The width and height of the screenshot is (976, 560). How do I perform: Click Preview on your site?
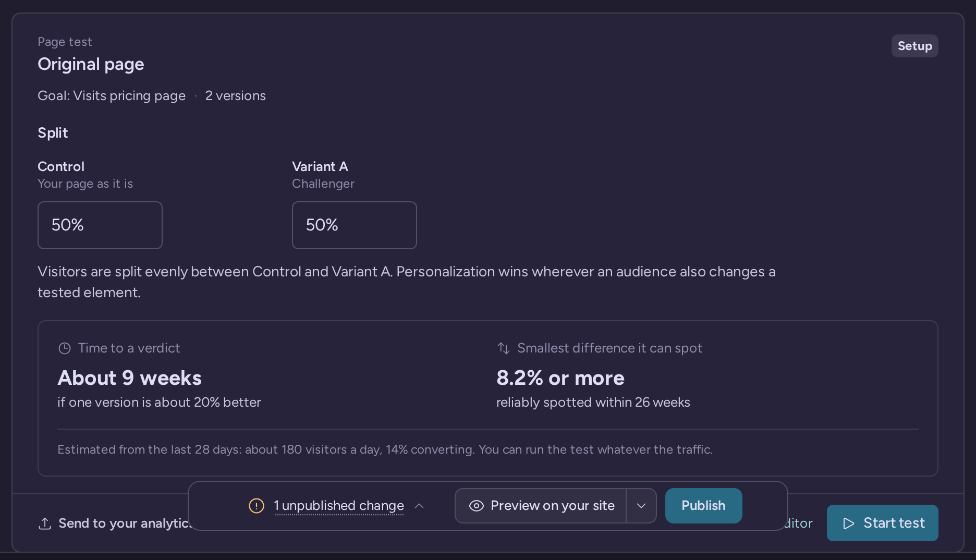(541, 506)
